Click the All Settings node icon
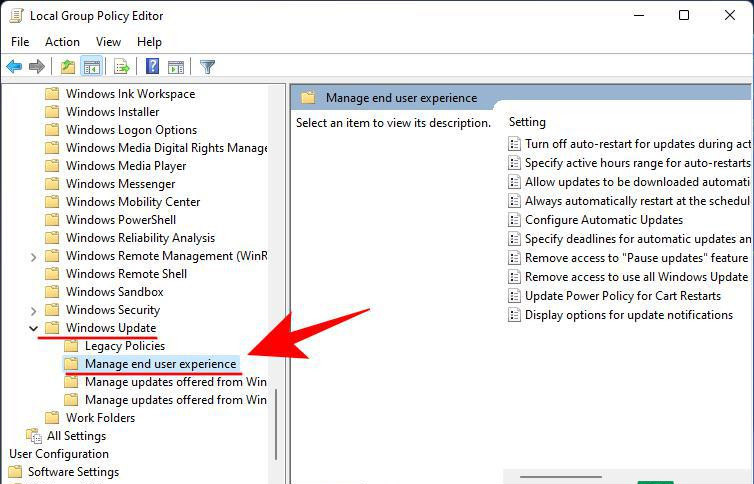Viewport: 754px width, 484px height. pos(34,436)
